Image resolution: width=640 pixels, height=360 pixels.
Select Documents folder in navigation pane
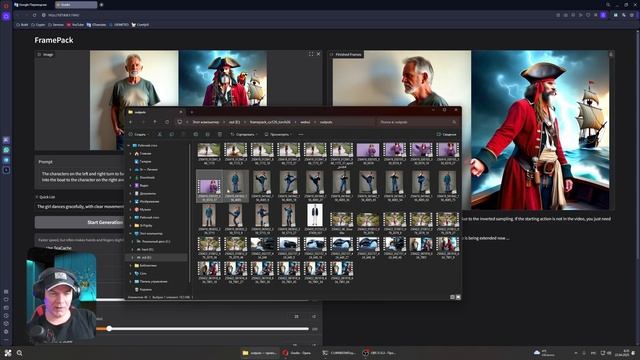tap(145, 193)
